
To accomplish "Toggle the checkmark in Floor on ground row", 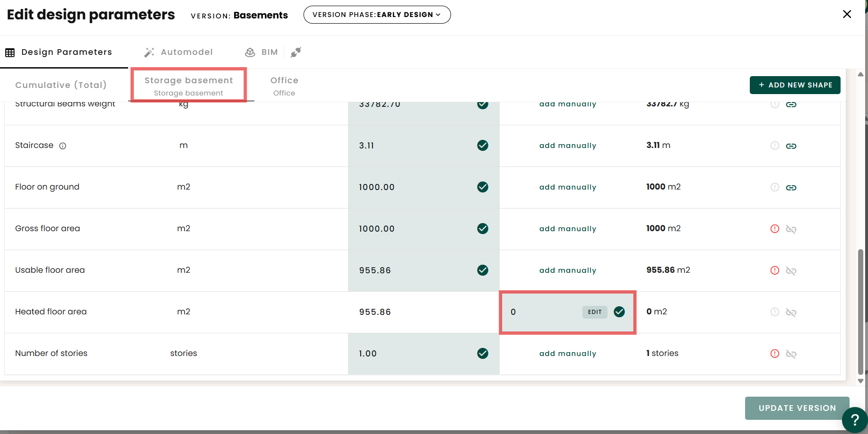I will point(483,187).
